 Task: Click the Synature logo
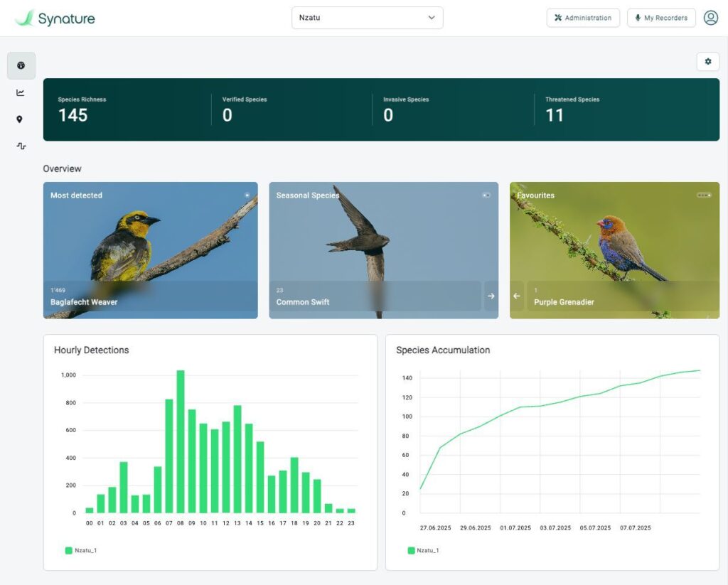(x=55, y=18)
